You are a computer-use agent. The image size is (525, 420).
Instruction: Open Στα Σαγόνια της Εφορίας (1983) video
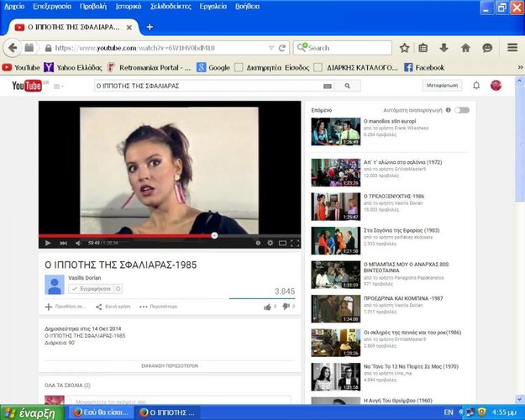(402, 230)
